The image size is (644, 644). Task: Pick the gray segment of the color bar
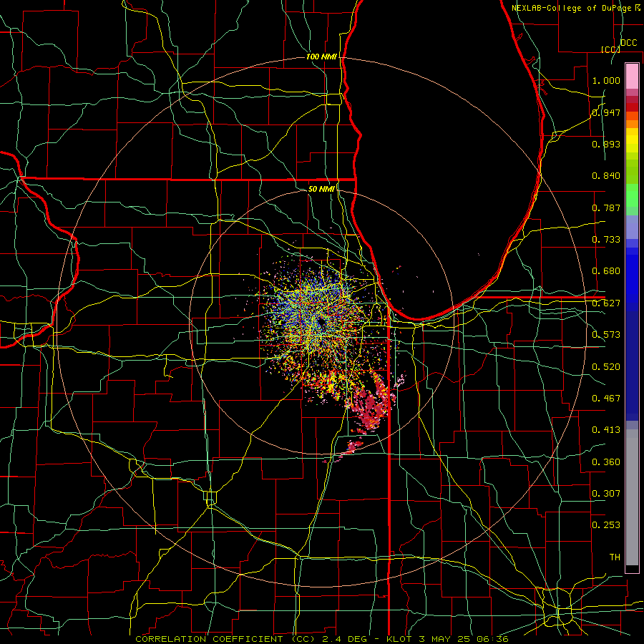point(632,497)
